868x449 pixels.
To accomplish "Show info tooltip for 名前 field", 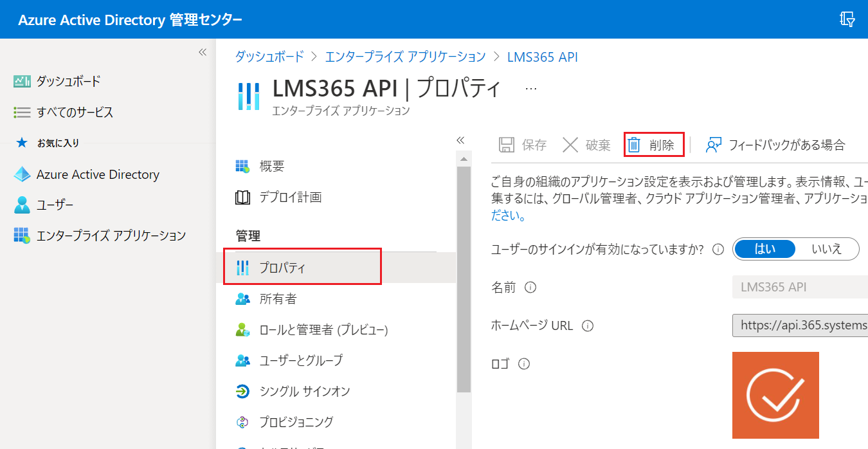I will coord(530,287).
